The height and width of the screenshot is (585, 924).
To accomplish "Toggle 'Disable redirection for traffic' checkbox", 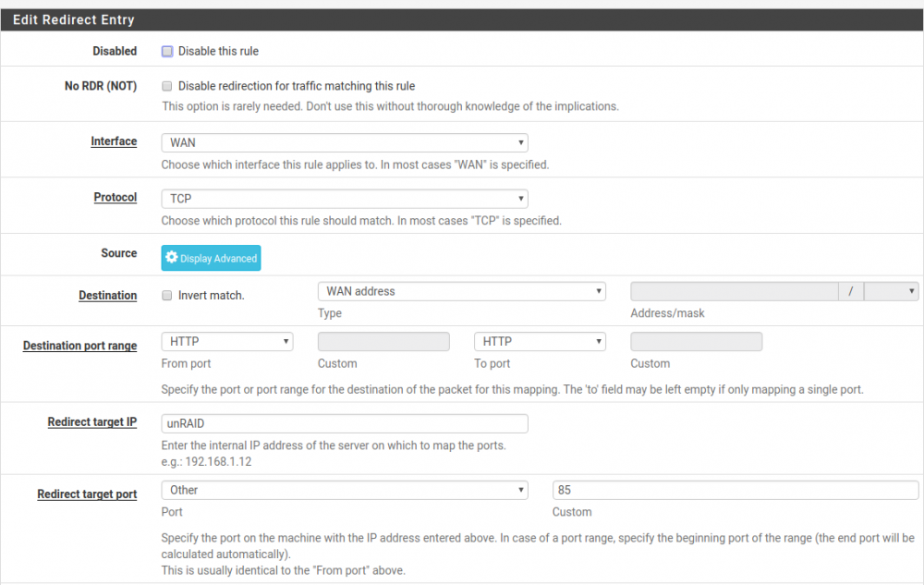I will point(167,86).
